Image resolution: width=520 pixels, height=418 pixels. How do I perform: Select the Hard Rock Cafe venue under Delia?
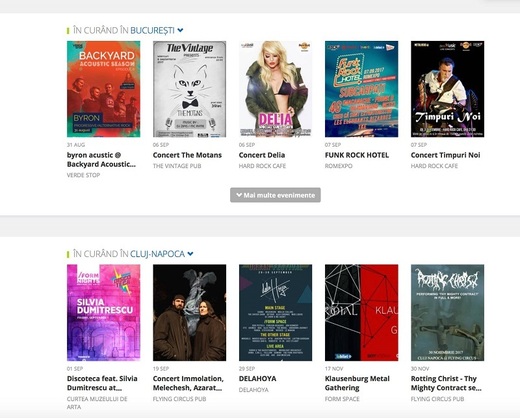262,166
